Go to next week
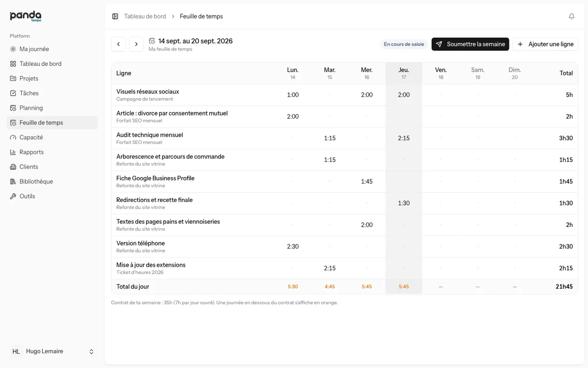Viewport: 588px width, 368px height. pos(136,44)
